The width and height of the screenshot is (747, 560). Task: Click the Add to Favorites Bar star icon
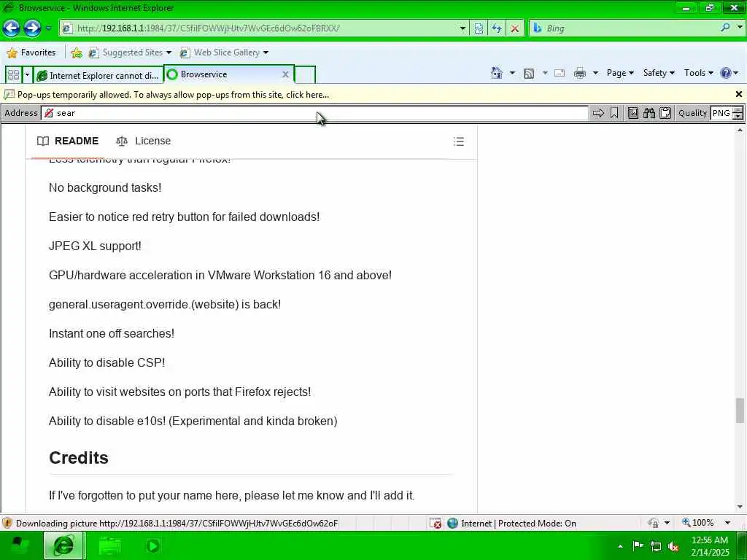[x=76, y=52]
